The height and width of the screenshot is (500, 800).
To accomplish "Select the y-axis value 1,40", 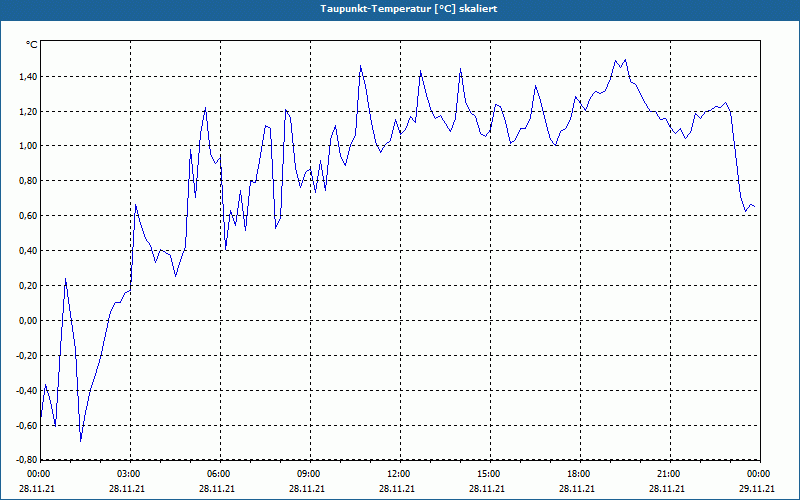I will (28, 77).
